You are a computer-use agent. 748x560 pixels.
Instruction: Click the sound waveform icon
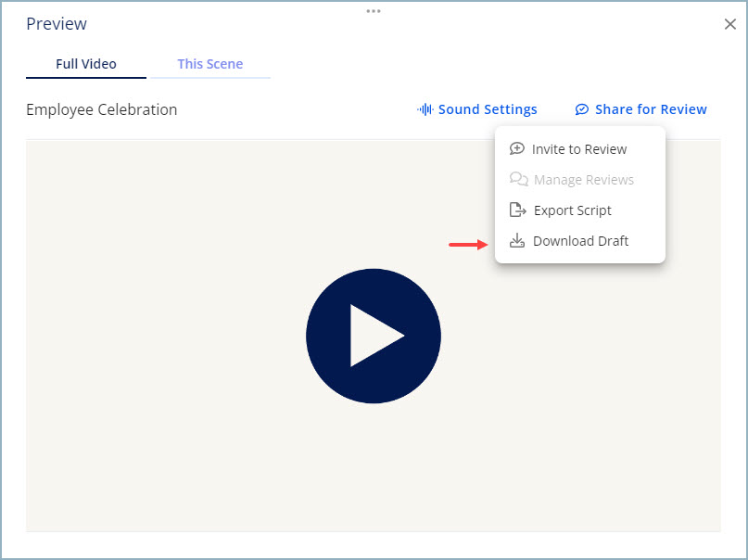pyautogui.click(x=425, y=109)
